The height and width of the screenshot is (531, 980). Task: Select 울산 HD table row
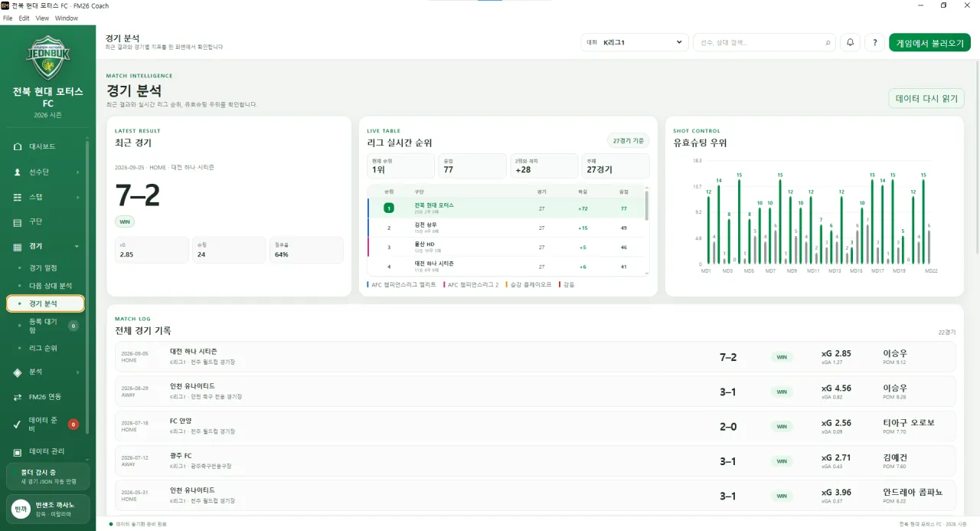[x=505, y=247]
